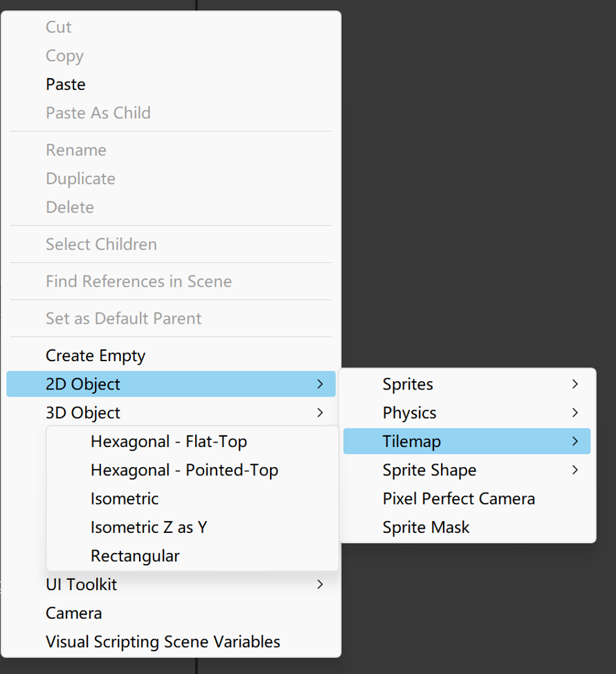Screen dimensions: 616x674
Task: Select Create Empty menu entry
Action: [x=96, y=356]
